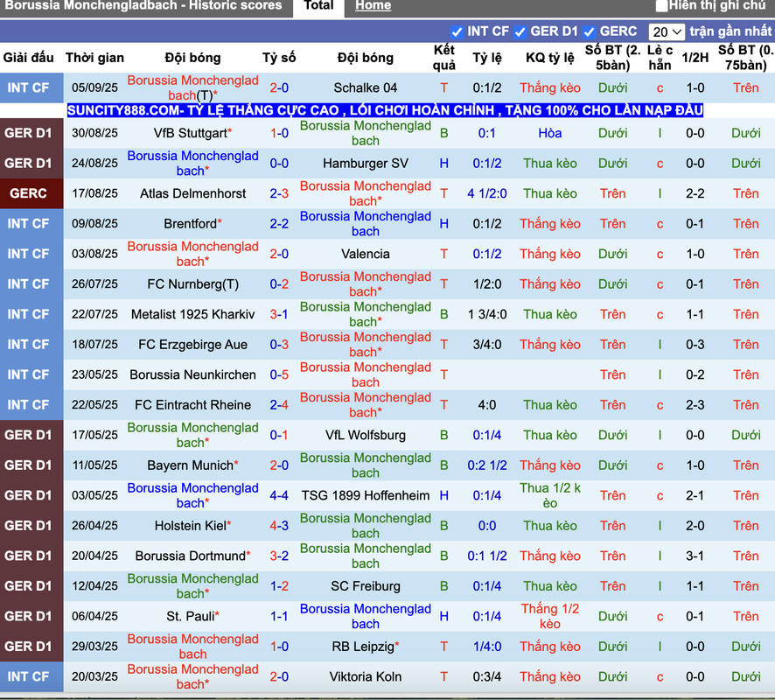Image resolution: width=775 pixels, height=700 pixels.
Task: Click Valencia team name
Action: point(366,254)
